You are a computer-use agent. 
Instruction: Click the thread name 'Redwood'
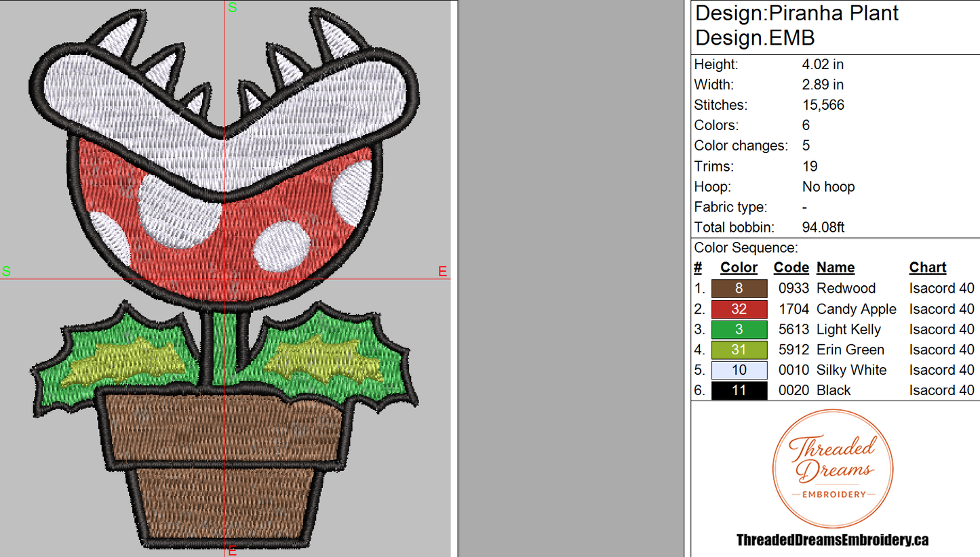coord(846,289)
